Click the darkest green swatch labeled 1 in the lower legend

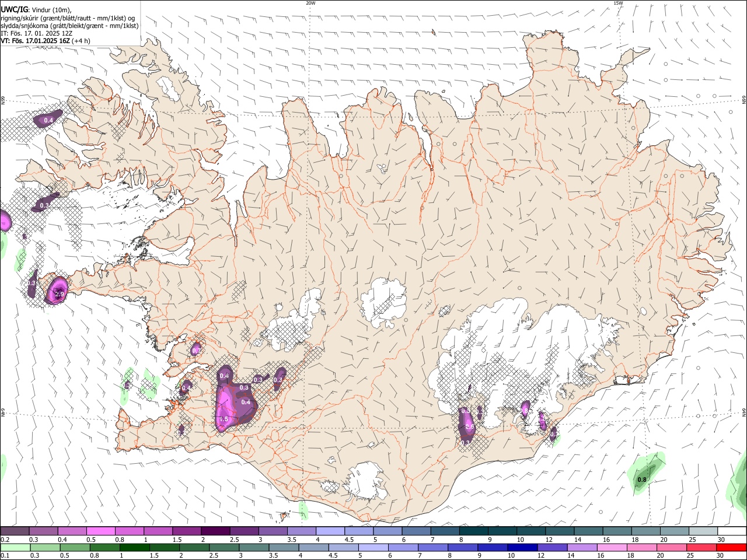134,547
